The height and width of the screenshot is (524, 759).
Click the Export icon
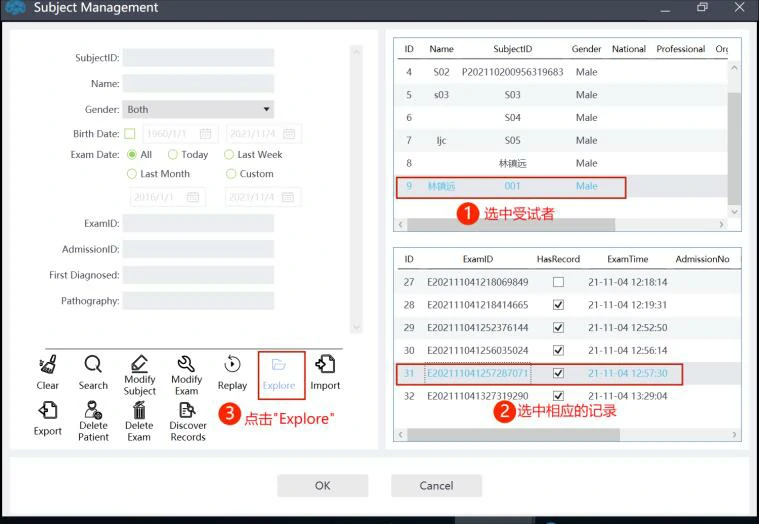click(x=47, y=411)
